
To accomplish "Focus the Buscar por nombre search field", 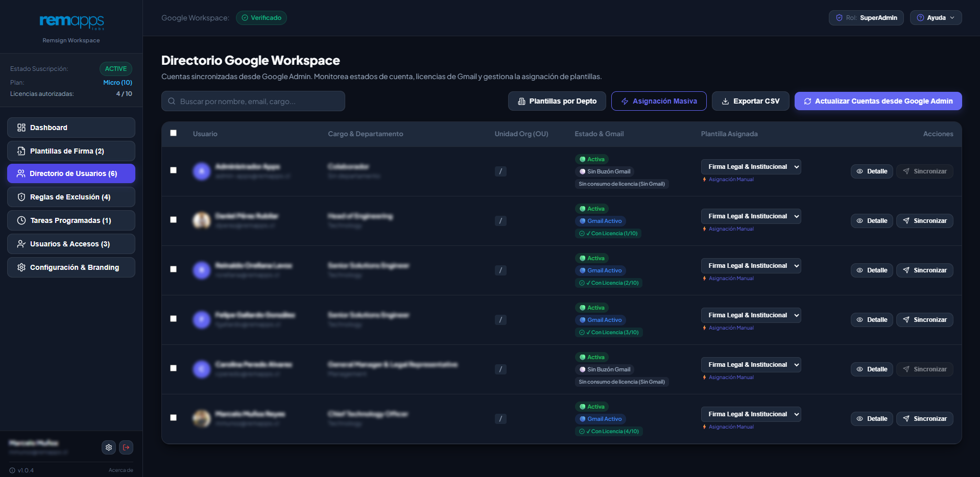I will point(253,101).
